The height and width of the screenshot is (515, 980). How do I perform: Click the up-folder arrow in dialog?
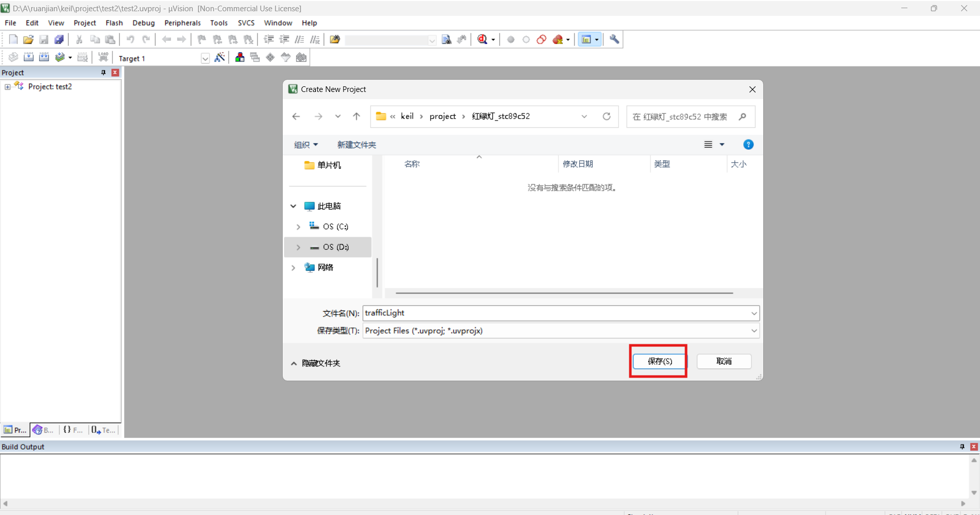click(356, 116)
